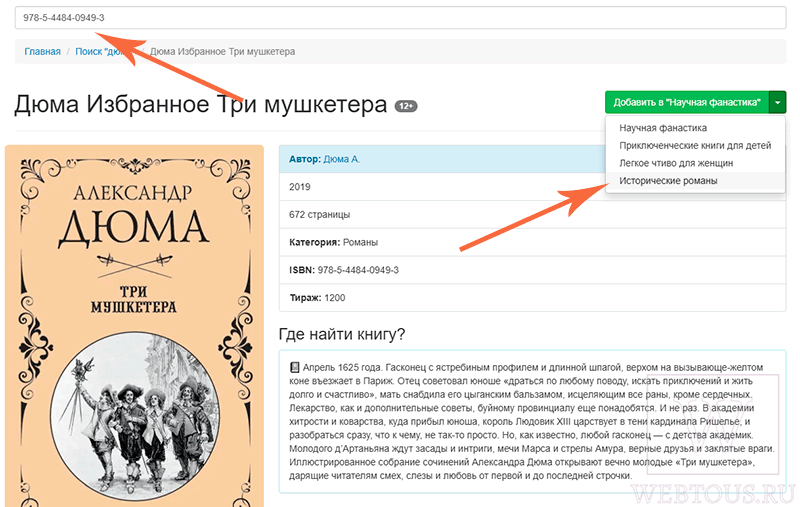800x507 pixels.
Task: Click the text 672 страницы
Action: point(319,215)
